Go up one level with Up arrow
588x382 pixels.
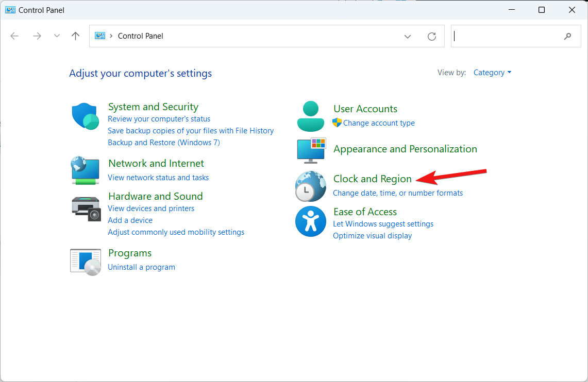tap(76, 36)
